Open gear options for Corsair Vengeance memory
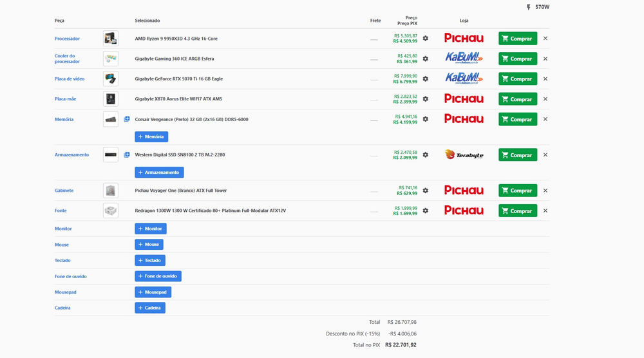 click(x=426, y=119)
